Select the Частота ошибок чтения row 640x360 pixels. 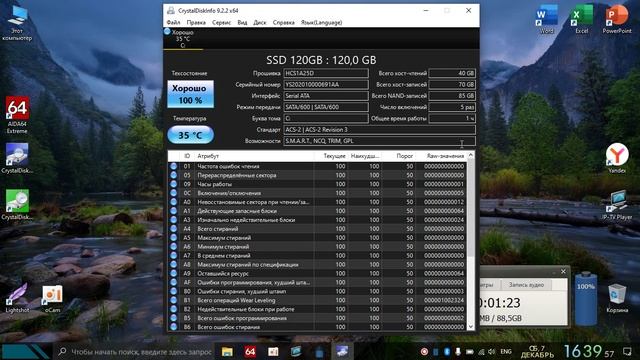coord(317,166)
